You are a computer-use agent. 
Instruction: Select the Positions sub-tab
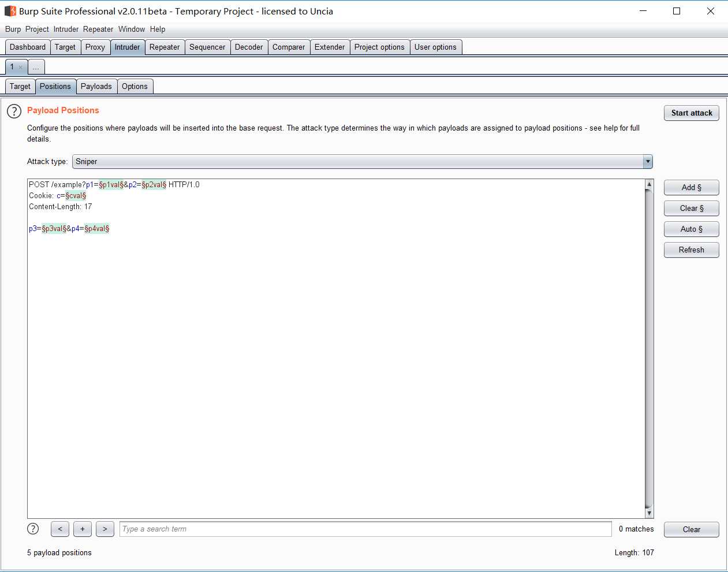[55, 87]
